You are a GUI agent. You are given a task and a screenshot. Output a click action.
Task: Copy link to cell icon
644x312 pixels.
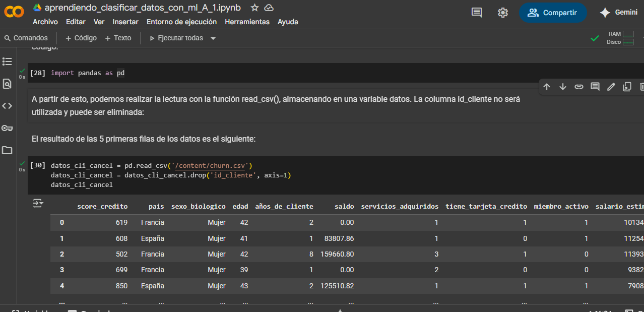coord(579,87)
